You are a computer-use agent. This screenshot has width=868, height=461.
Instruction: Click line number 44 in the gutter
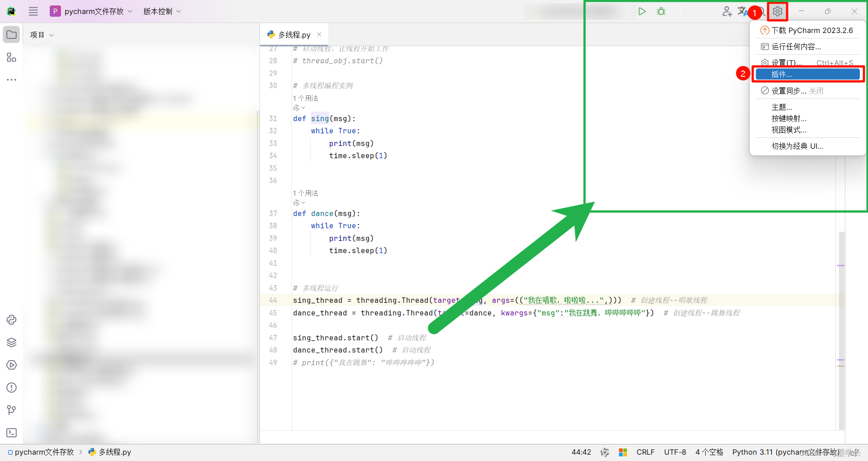273,300
